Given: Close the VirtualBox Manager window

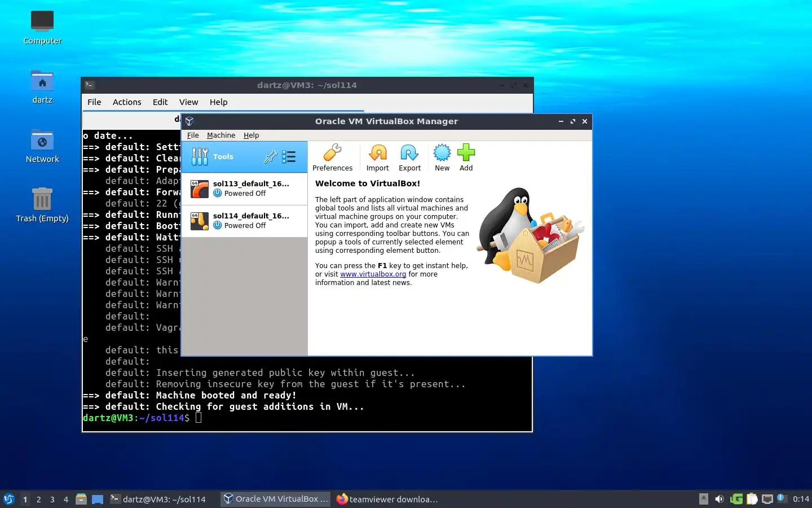Looking at the screenshot, I should [x=585, y=121].
